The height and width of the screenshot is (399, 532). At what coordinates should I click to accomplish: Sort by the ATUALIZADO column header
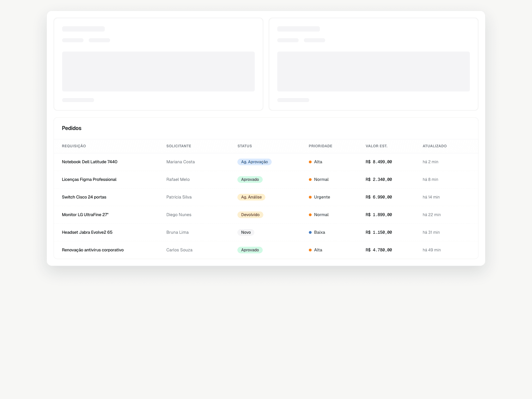click(x=434, y=146)
